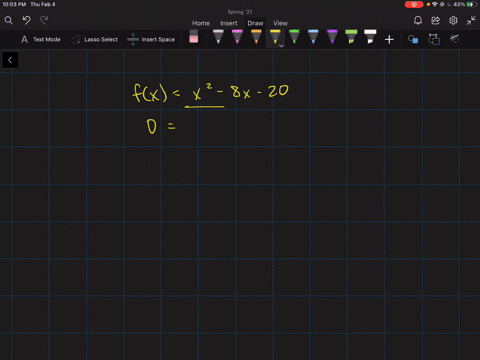Show the page list back arrow
480x360 pixels.
10,60
